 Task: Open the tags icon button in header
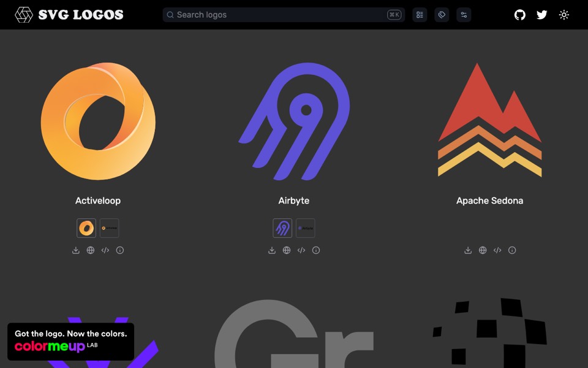442,15
